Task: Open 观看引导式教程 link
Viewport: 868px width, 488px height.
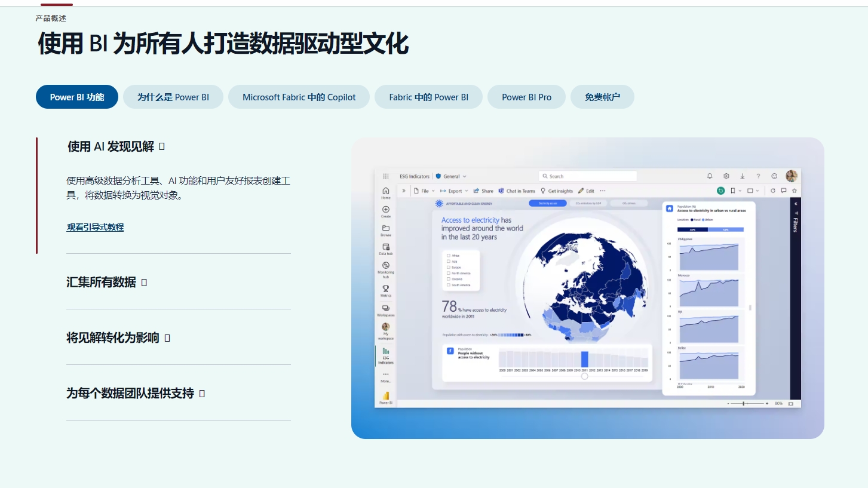Action: [95, 227]
